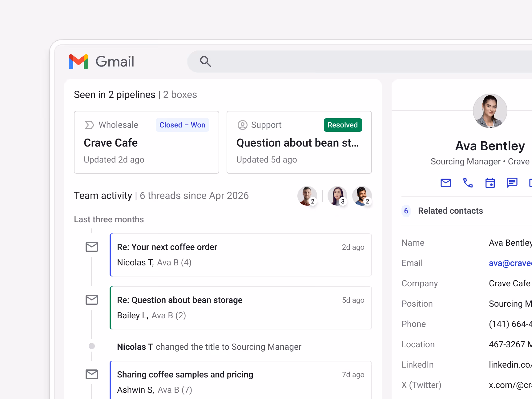Click the Support pipeline person icon

coord(242,125)
